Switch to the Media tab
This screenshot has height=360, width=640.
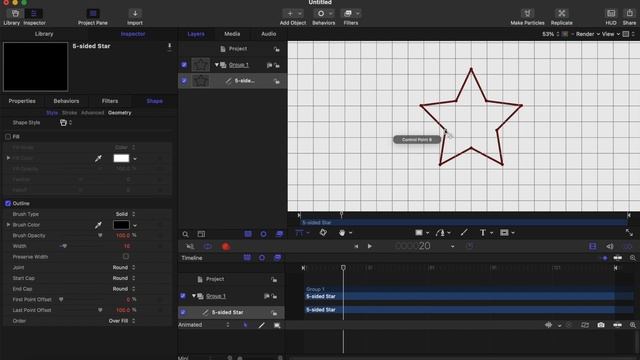pyautogui.click(x=232, y=34)
